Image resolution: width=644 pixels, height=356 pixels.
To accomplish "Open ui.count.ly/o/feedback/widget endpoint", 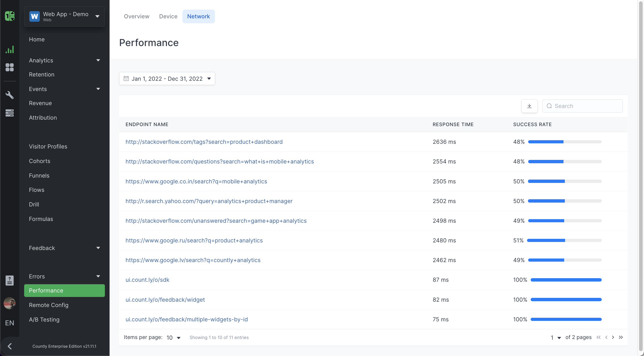I will tap(165, 300).
